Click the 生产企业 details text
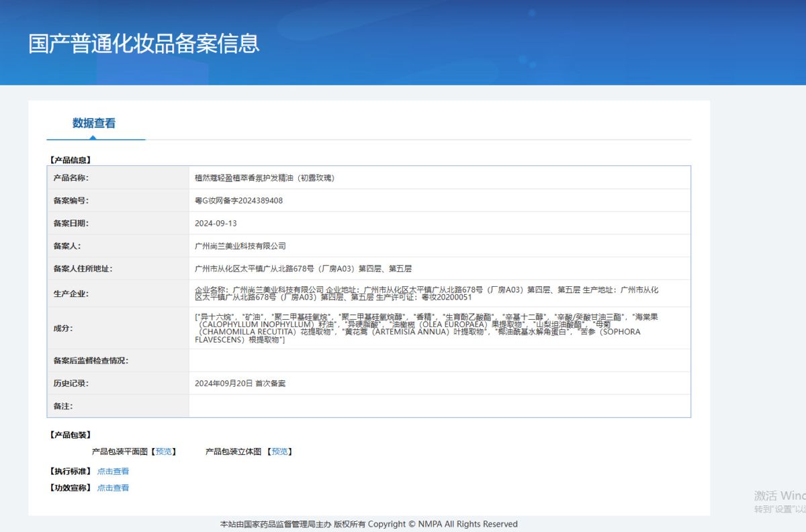 [427, 294]
